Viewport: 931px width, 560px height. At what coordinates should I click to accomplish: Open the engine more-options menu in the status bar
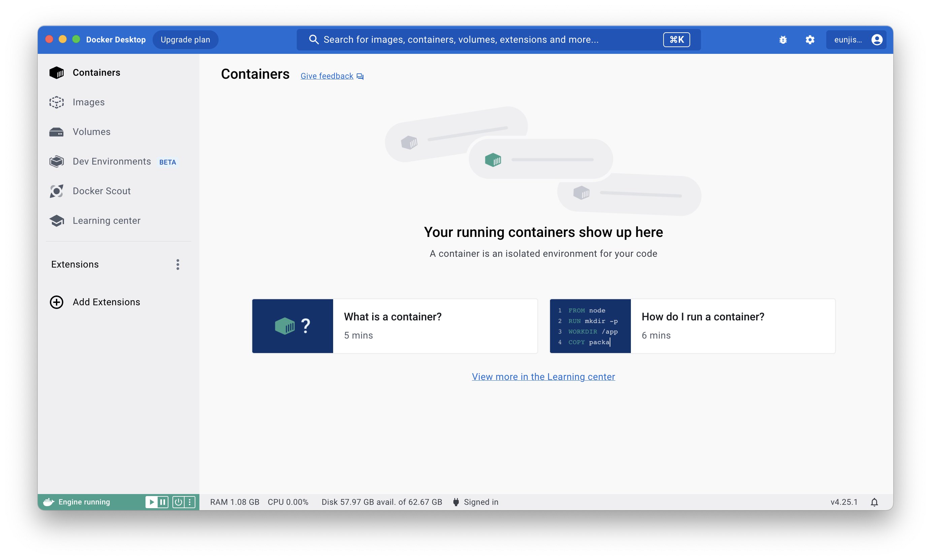click(x=190, y=502)
